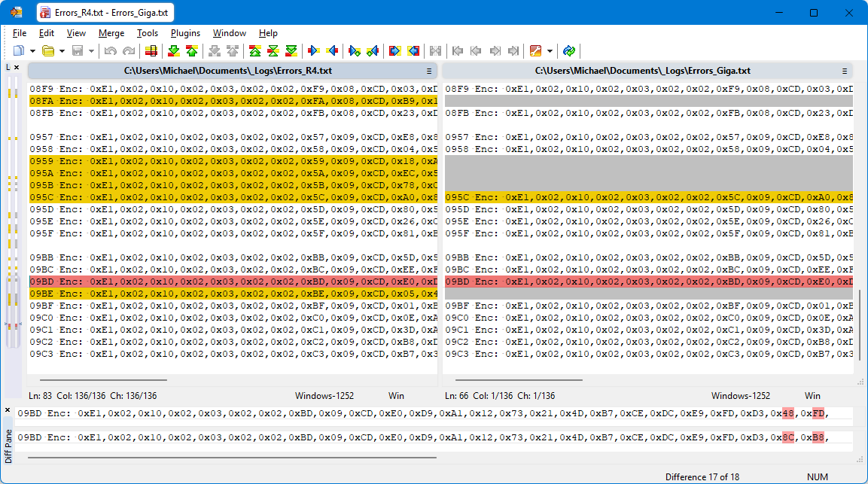
Task: Copy all differences to the right
Action: pyautogui.click(x=394, y=51)
